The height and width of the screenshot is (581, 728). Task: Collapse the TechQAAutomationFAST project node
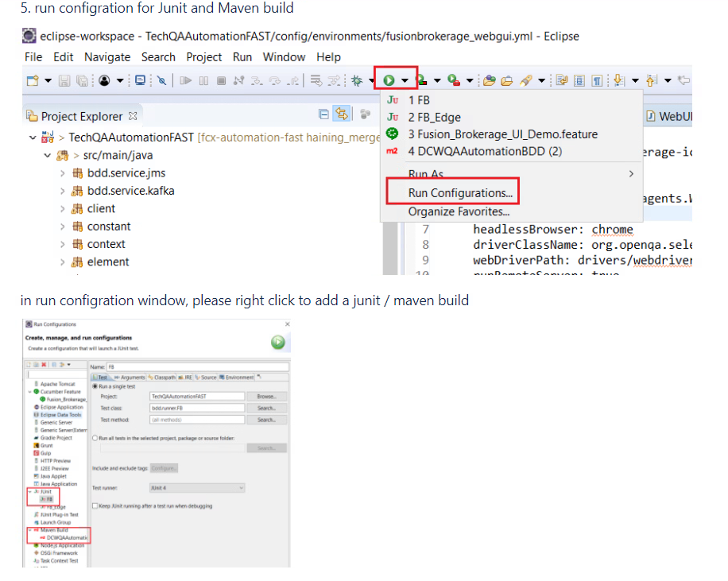coord(33,138)
